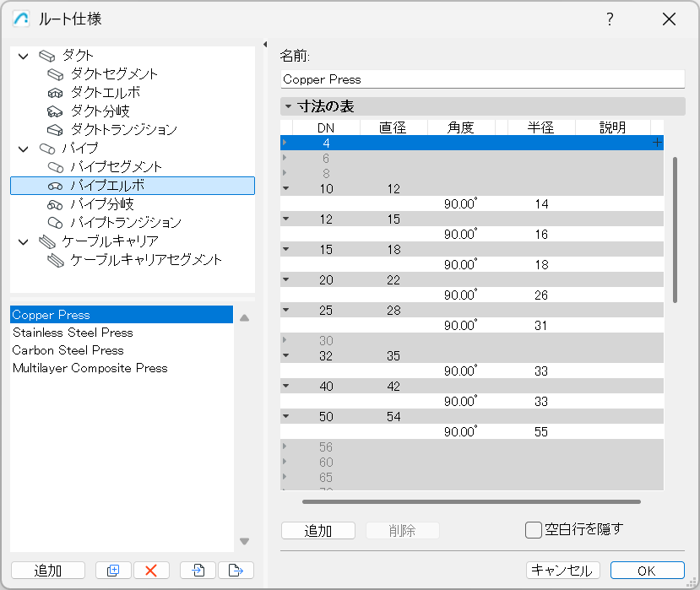Click the ダクト duct category icon
Screen dimensions: 700x590
click(47, 56)
